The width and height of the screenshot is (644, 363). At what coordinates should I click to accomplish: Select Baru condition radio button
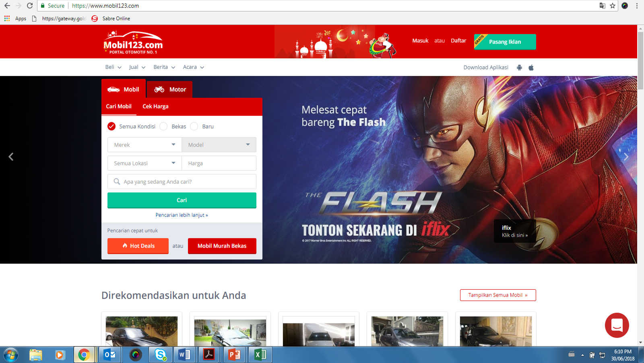[194, 126]
